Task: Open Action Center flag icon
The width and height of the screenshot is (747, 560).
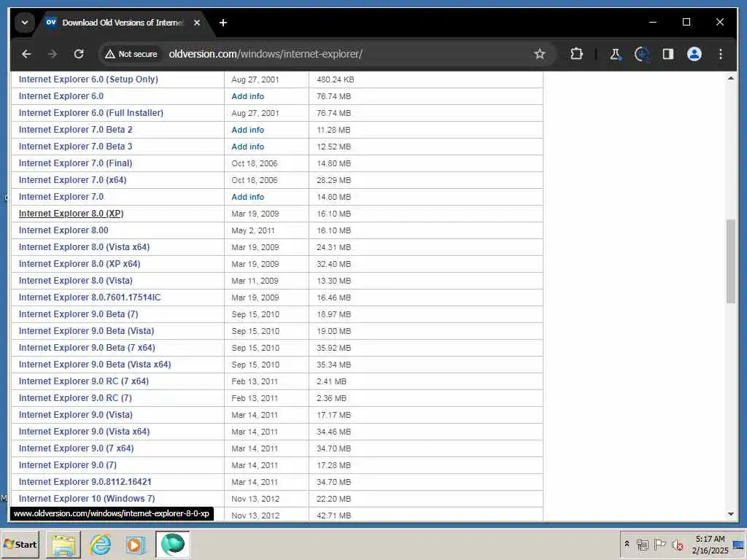Action: [x=659, y=544]
